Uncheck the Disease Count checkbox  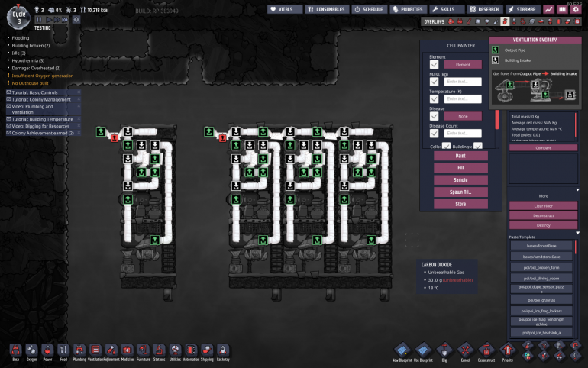point(435,133)
